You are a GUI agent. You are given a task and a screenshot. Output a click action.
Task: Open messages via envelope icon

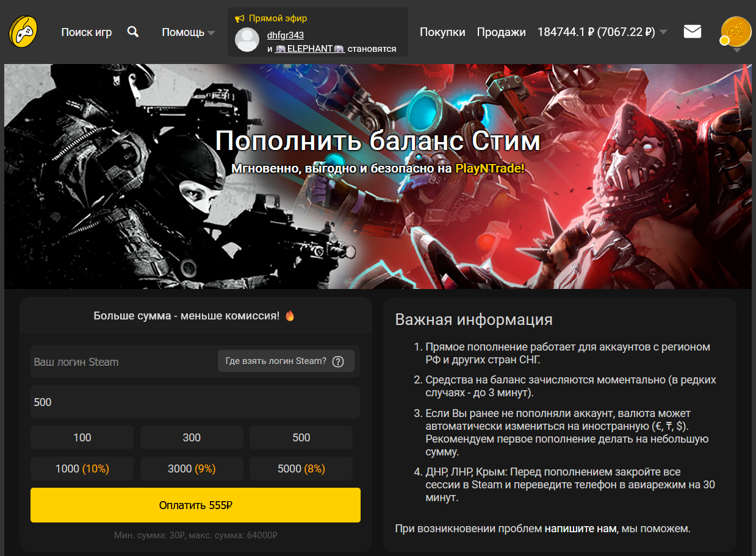click(693, 31)
